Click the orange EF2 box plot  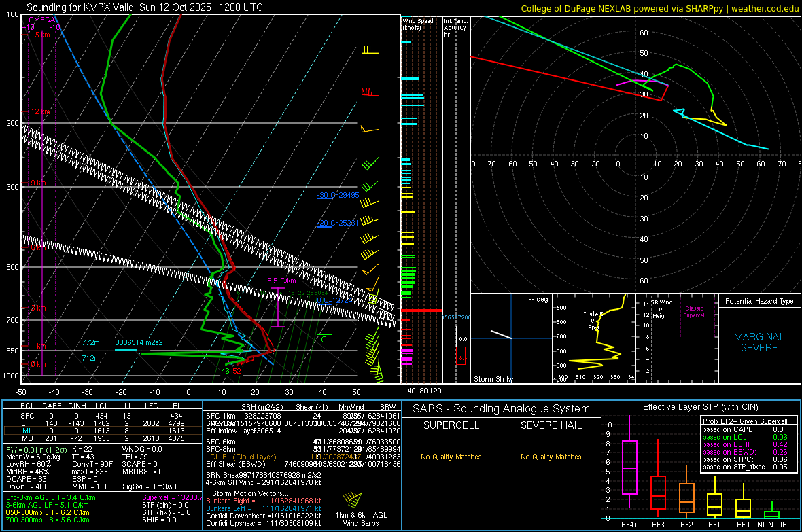pyautogui.click(x=686, y=498)
